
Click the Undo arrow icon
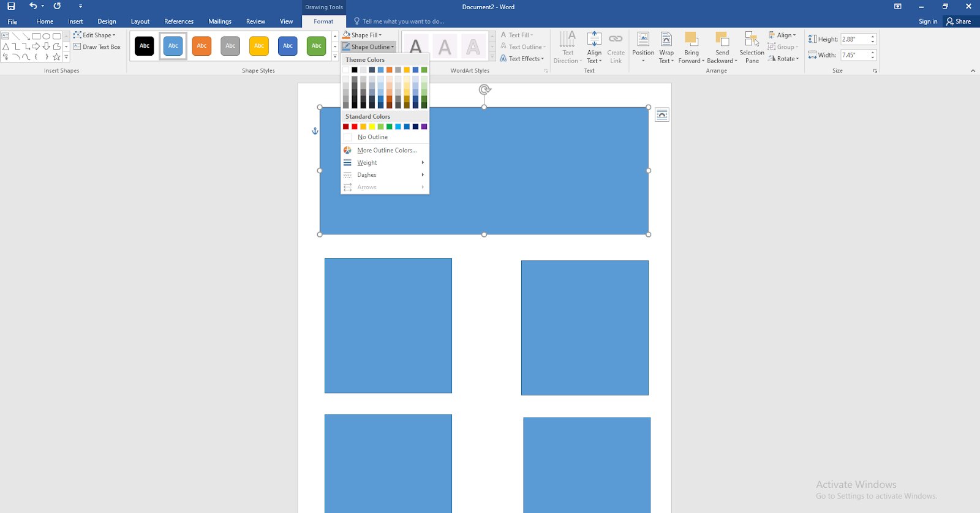click(x=33, y=6)
